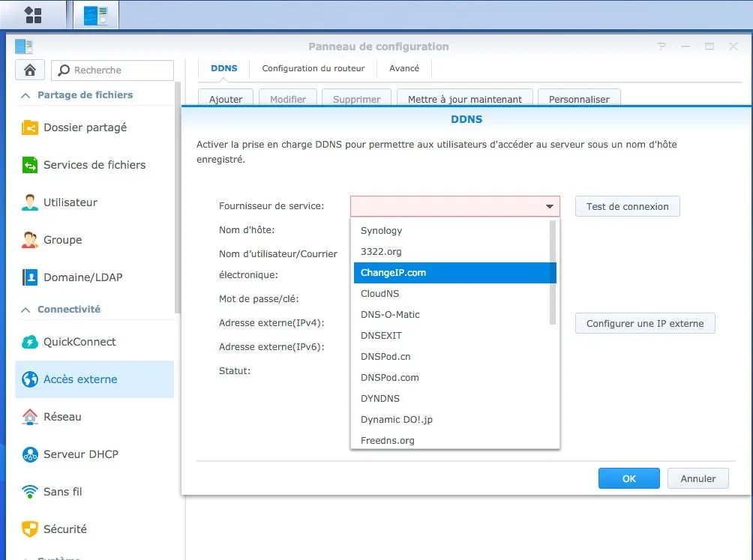This screenshot has height=560, width=753.
Task: Select the Accès externe globe icon
Action: click(x=30, y=379)
